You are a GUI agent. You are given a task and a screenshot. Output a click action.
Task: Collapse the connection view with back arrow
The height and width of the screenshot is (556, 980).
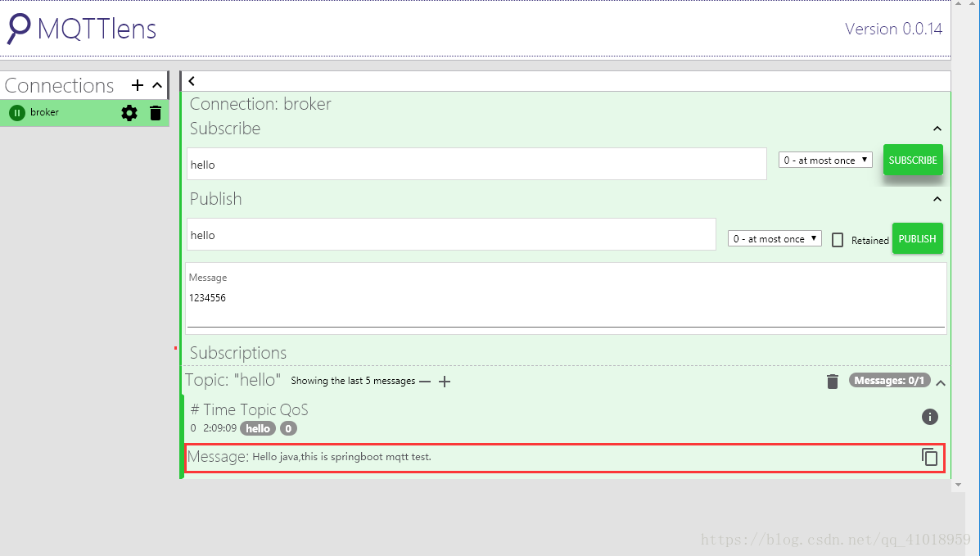(x=191, y=80)
